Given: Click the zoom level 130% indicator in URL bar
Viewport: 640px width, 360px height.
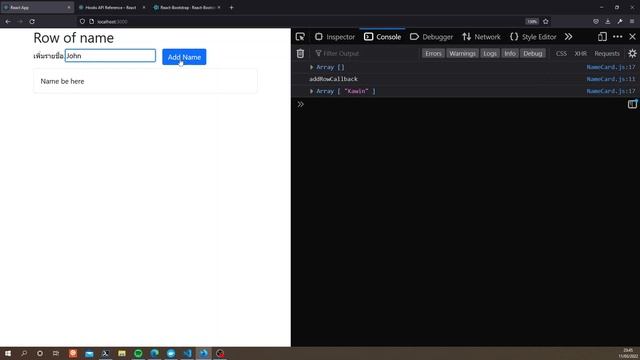Looking at the screenshot, I should pos(532,21).
